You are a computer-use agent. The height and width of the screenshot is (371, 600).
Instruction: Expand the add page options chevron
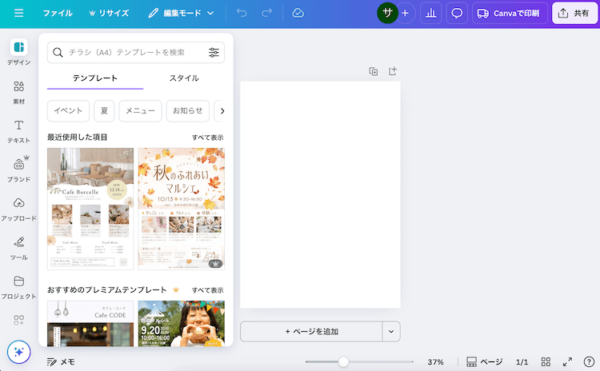[391, 331]
